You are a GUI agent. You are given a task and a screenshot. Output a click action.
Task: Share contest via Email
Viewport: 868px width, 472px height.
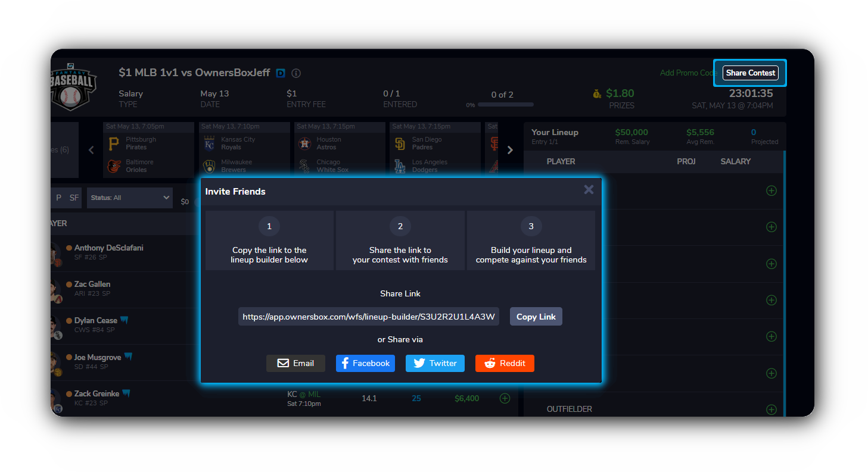295,363
